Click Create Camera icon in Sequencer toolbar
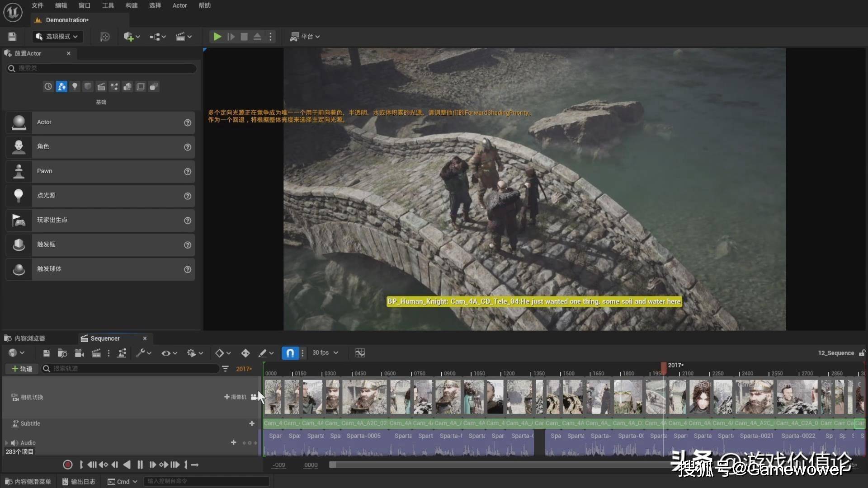This screenshot has width=868, height=488. click(80, 353)
